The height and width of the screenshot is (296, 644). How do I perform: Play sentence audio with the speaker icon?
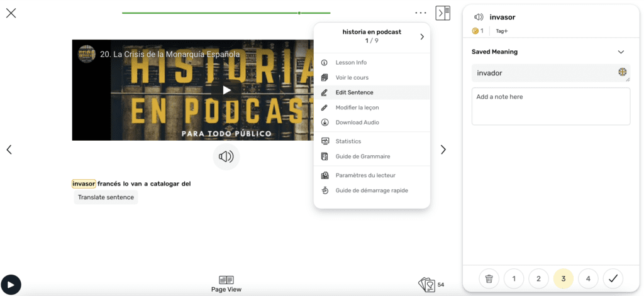click(x=226, y=156)
